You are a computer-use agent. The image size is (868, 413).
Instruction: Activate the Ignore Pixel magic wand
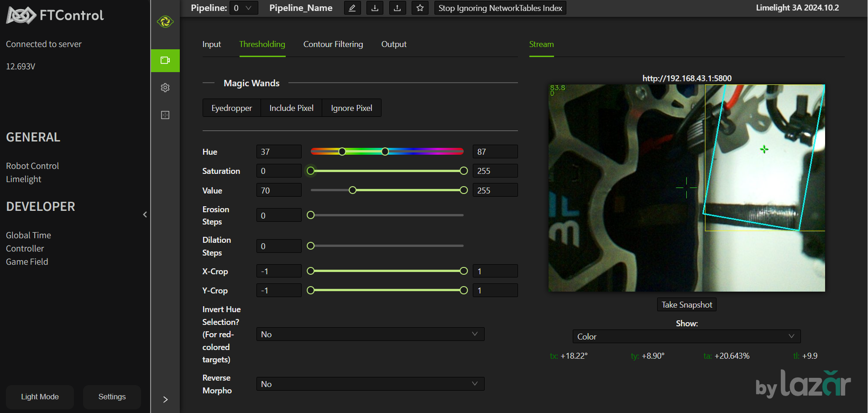351,108
